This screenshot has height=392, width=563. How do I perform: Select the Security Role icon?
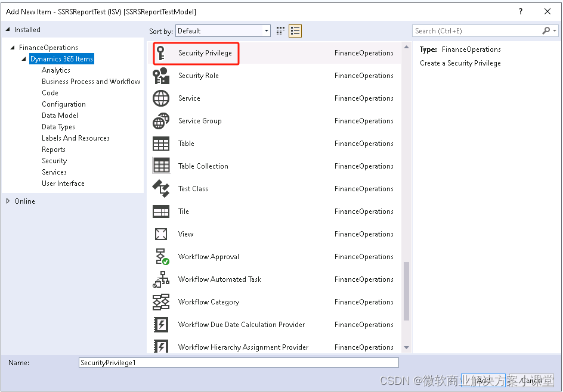point(161,76)
